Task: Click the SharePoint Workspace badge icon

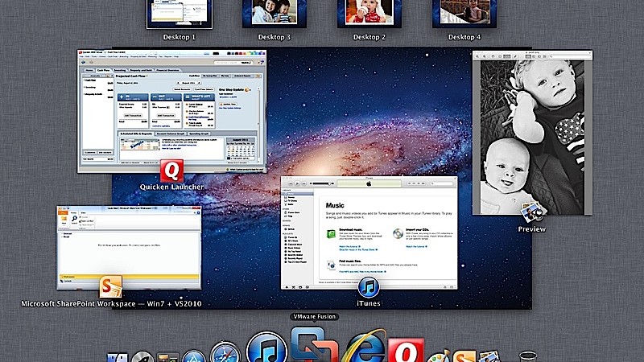Action: pos(111,287)
